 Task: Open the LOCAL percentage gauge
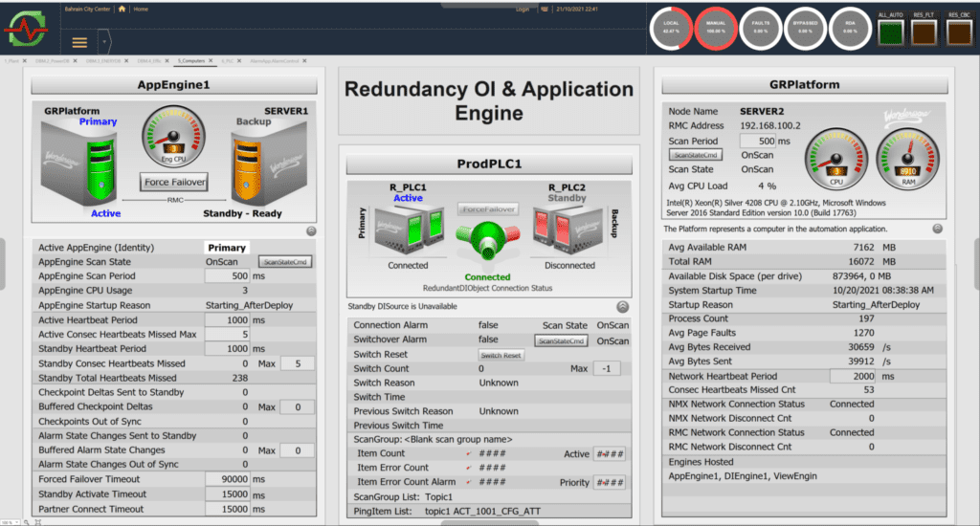pyautogui.click(x=671, y=28)
